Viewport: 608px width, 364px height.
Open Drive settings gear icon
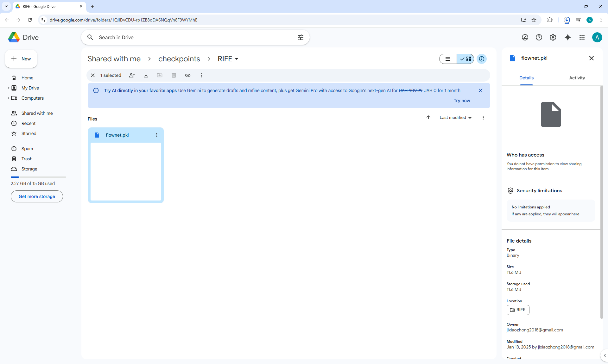[x=553, y=37]
